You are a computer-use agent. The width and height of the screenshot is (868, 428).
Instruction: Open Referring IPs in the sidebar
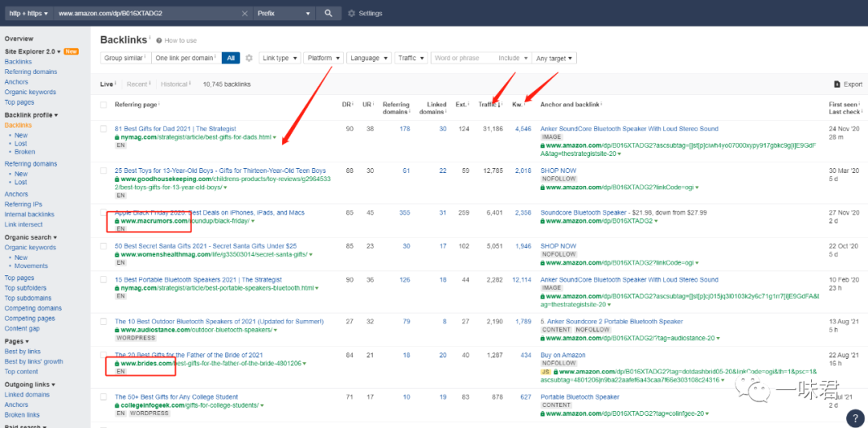click(23, 204)
